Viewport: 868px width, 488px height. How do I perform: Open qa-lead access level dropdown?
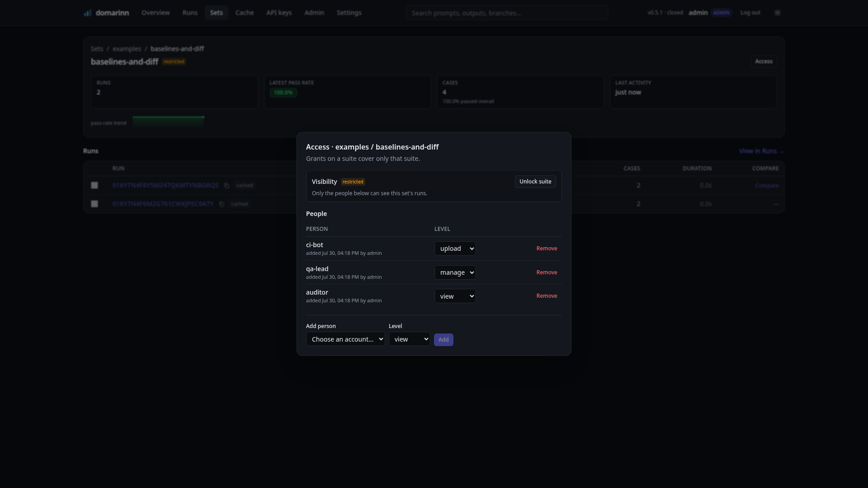pyautogui.click(x=455, y=272)
